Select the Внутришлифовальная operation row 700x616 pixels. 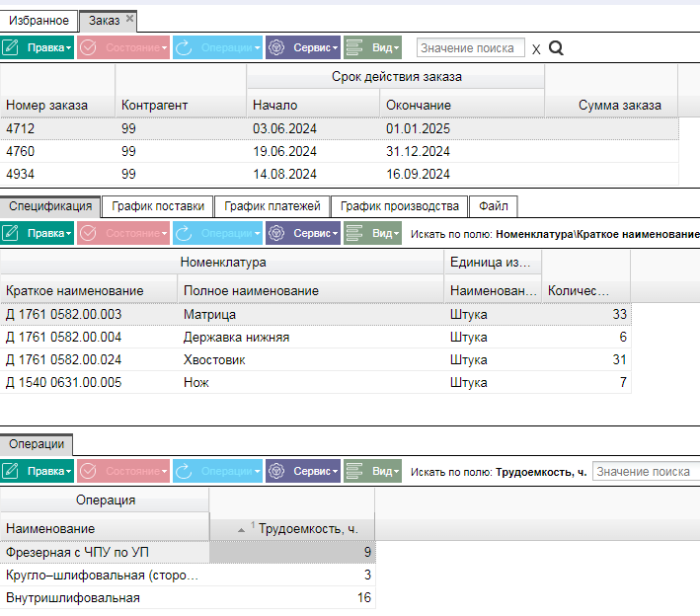(188, 597)
